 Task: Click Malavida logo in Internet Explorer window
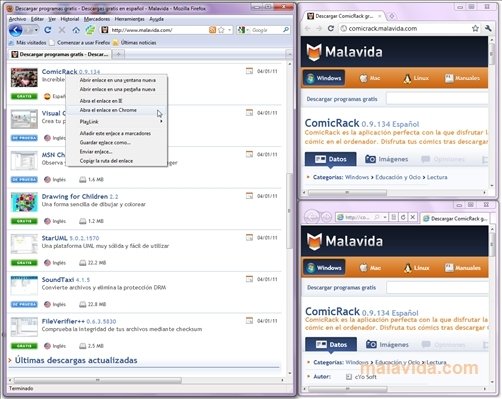point(345,241)
